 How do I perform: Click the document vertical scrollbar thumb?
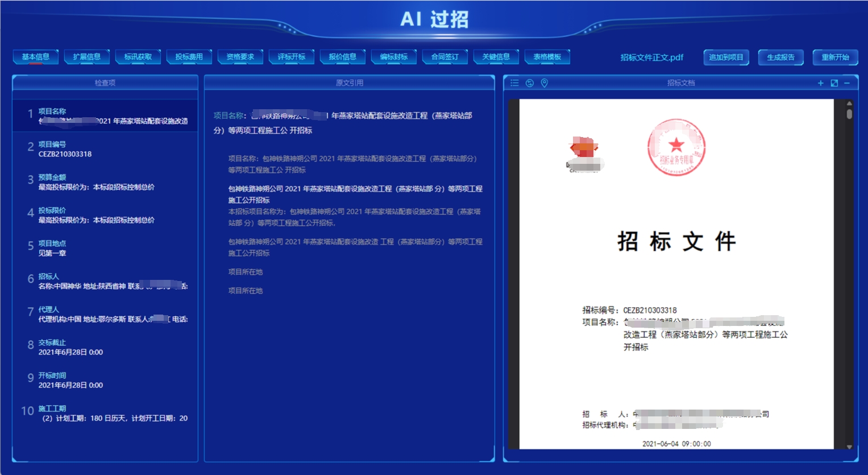849,114
